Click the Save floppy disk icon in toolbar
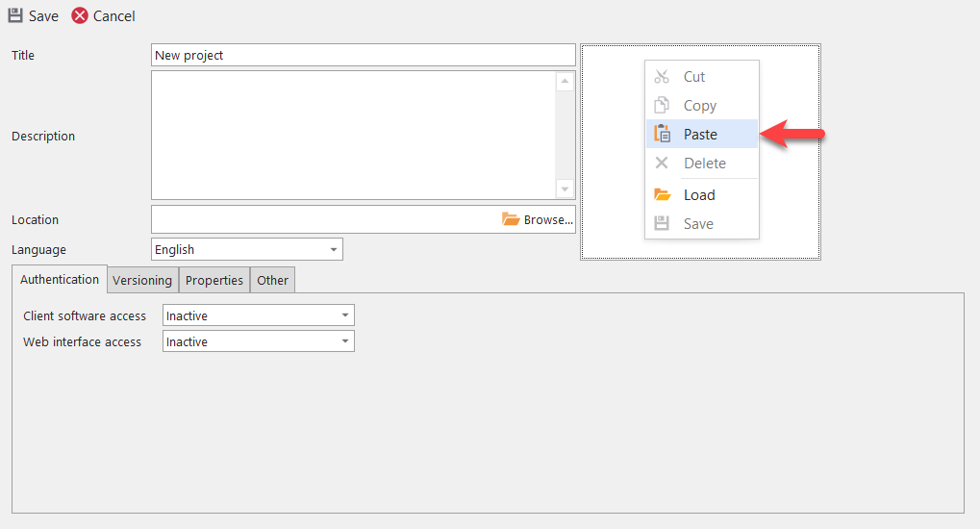This screenshot has width=980, height=529. [x=15, y=15]
